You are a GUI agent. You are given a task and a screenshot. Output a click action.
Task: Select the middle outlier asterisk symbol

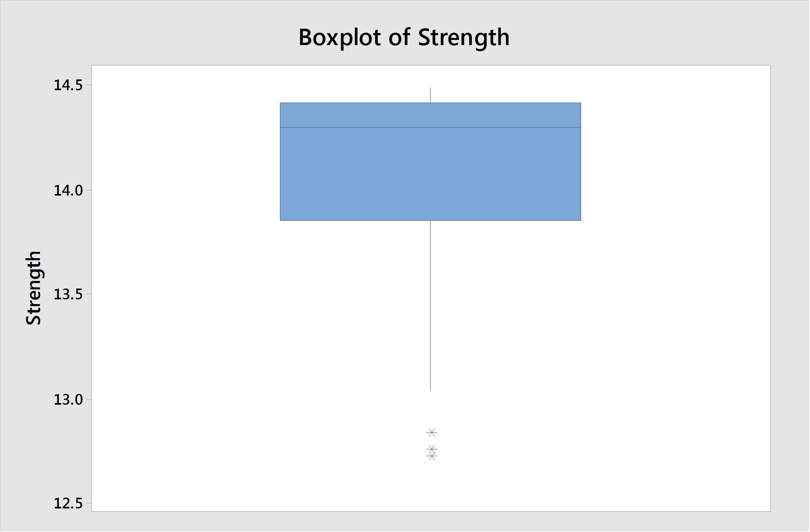click(x=432, y=449)
